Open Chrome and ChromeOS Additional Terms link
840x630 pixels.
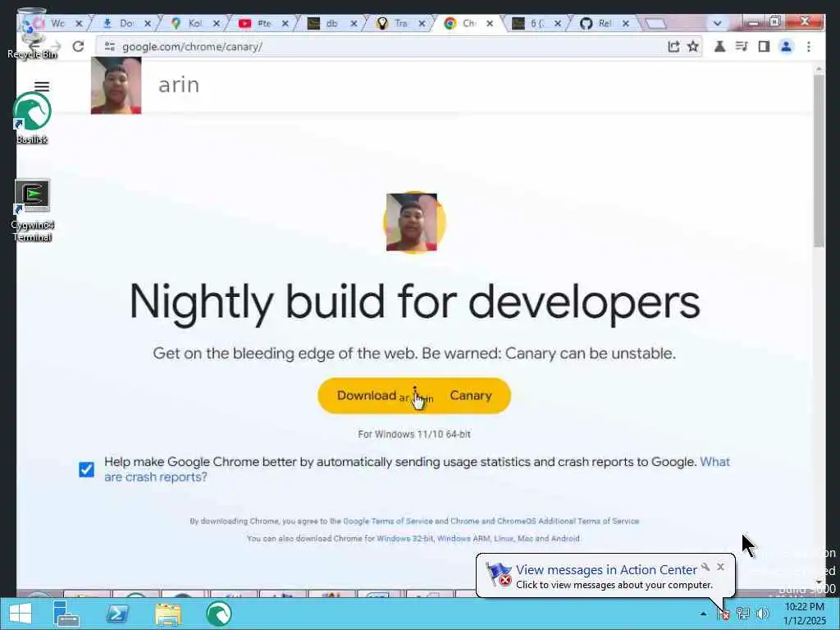(545, 521)
